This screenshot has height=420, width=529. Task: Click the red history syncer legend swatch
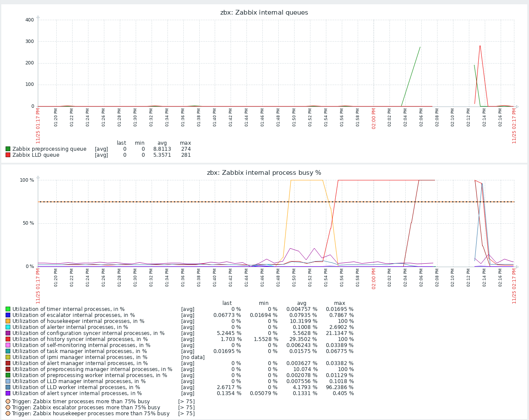pyautogui.click(x=8, y=339)
